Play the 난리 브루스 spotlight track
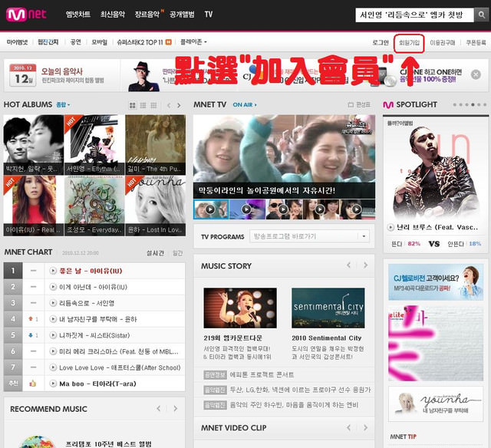 click(x=390, y=227)
